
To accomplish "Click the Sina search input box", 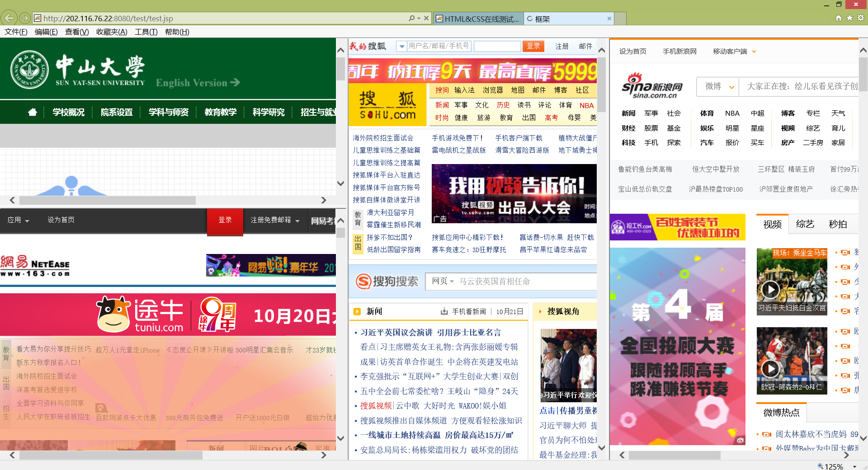I will [799, 86].
